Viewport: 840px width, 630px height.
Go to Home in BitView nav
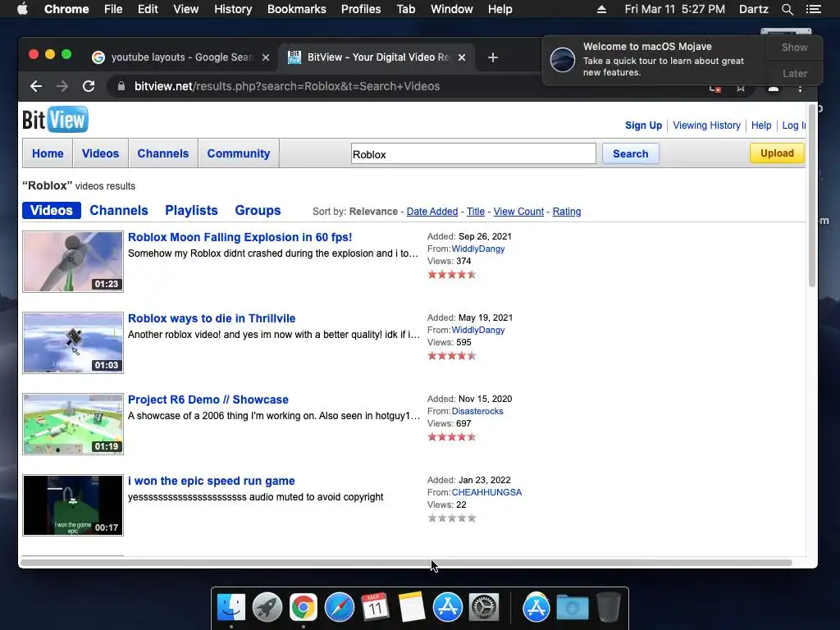(48, 153)
